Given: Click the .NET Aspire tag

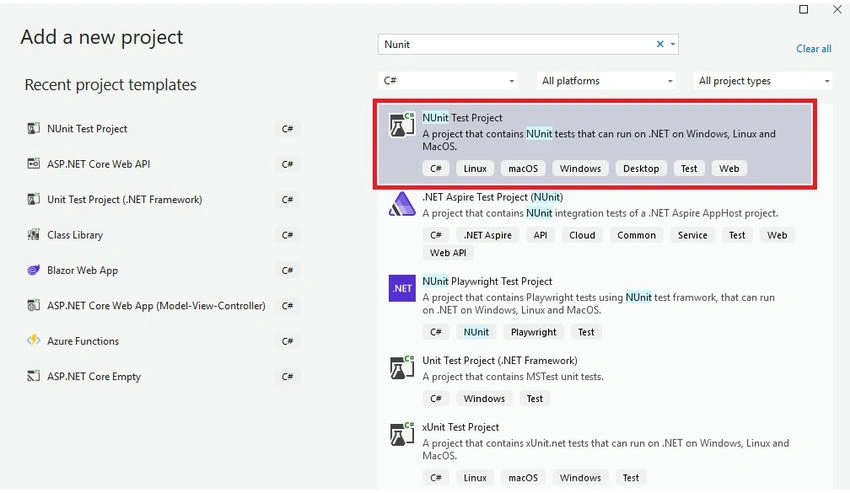Looking at the screenshot, I should coord(487,235).
